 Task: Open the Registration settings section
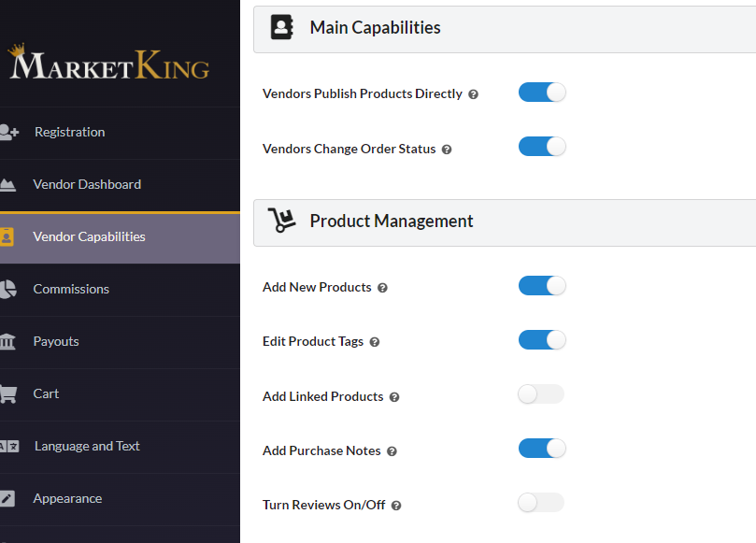pyautogui.click(x=120, y=133)
